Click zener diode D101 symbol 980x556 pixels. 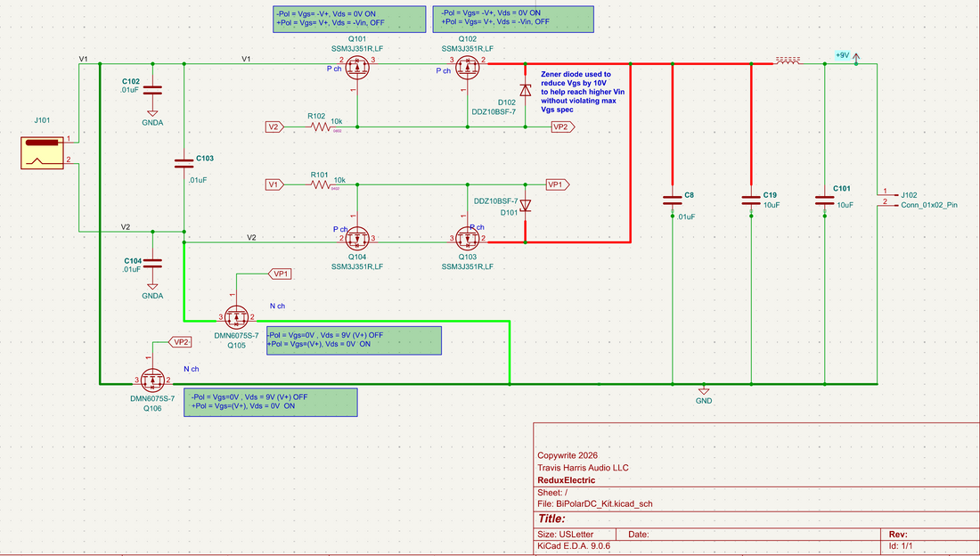pyautogui.click(x=526, y=205)
